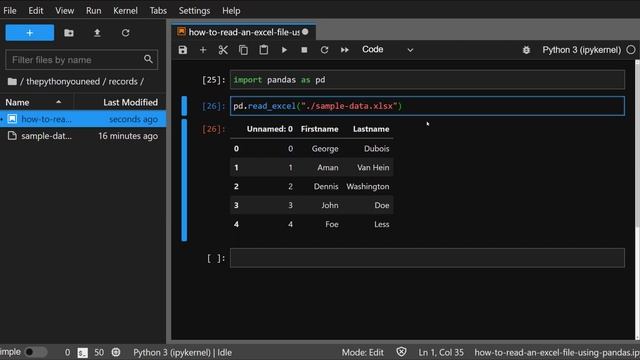Click the John table cell
This screenshot has width=640, height=360.
[330, 205]
